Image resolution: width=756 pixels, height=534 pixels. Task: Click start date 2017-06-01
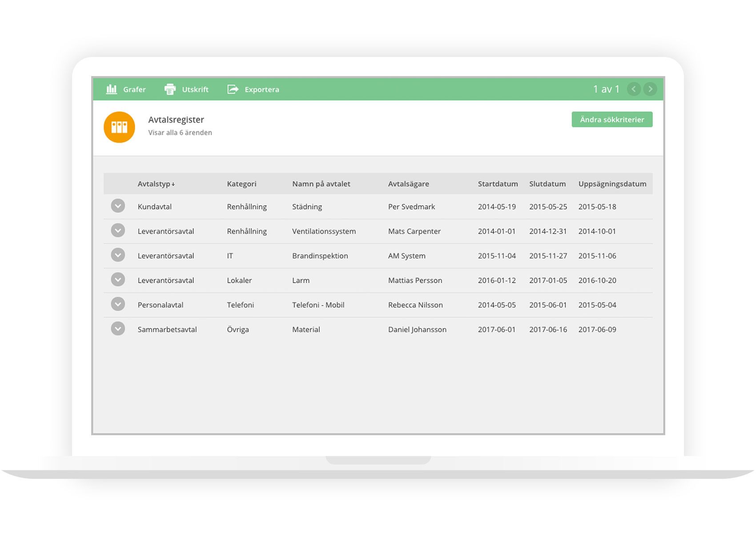point(497,329)
